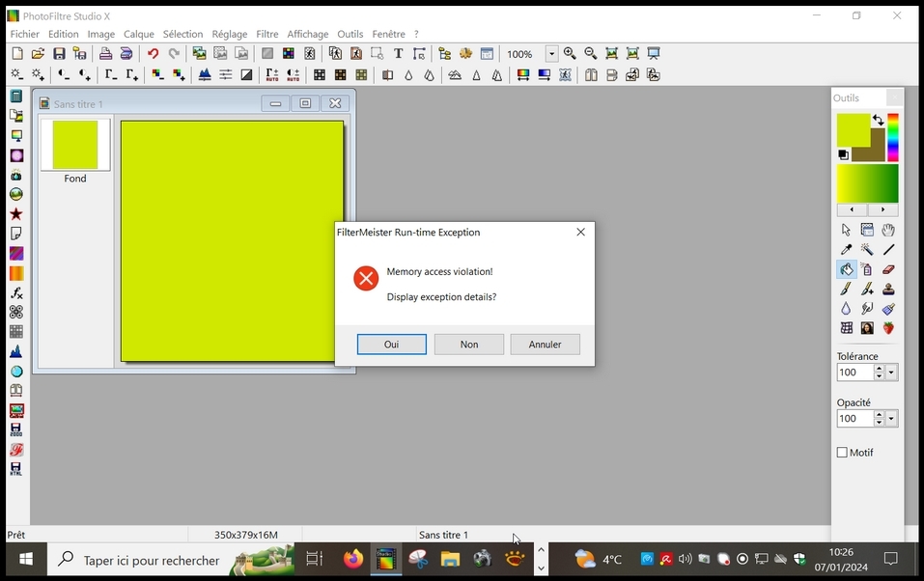Click the Gamma minus toolbar icon
924x581 pixels.
click(110, 75)
